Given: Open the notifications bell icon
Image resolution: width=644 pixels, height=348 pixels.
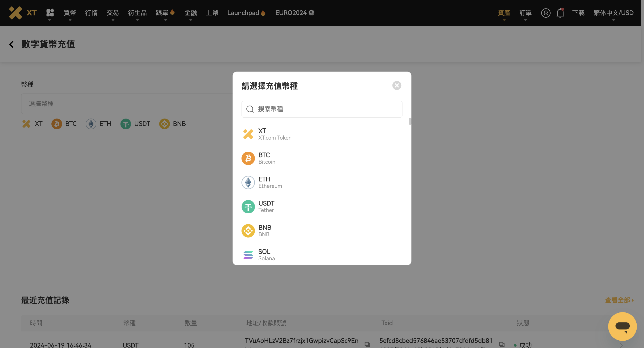Looking at the screenshot, I should click(x=560, y=13).
